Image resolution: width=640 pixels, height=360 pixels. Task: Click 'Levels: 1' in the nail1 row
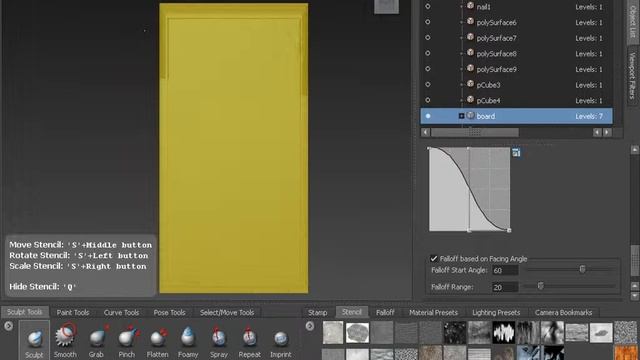tap(589, 7)
